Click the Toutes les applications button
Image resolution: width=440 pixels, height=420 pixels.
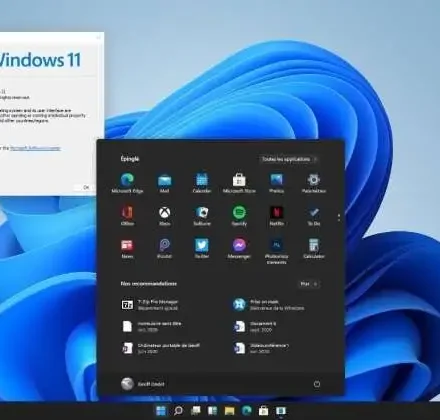pos(289,159)
